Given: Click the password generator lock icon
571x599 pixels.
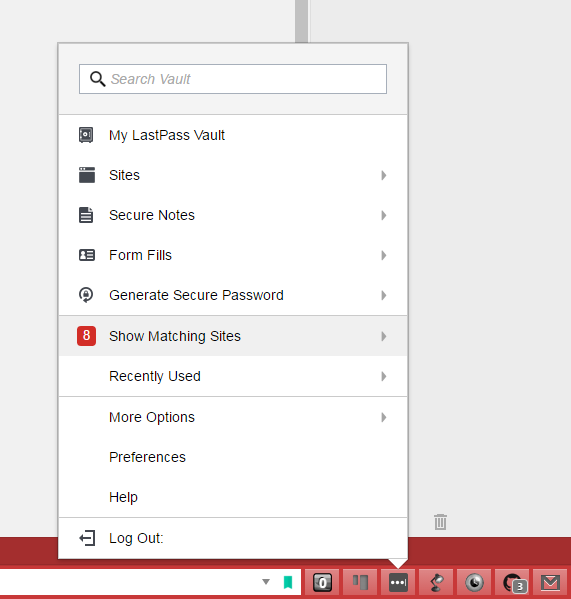Looking at the screenshot, I should (x=86, y=295).
